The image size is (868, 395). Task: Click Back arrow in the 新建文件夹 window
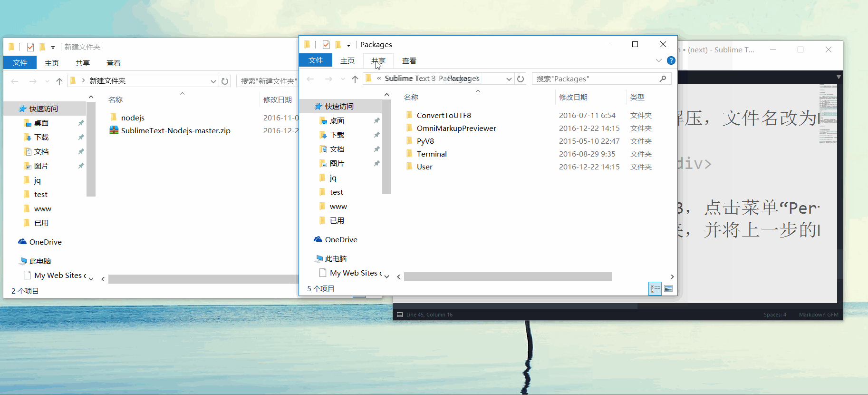click(15, 81)
